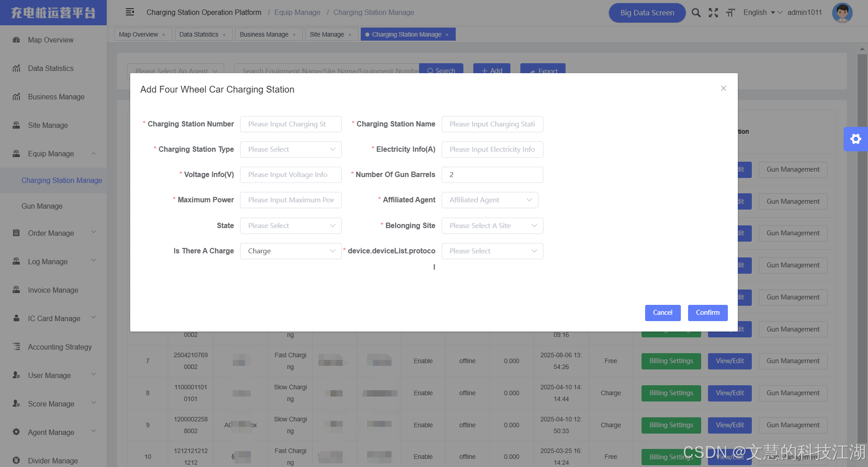Open the header search magnifier icon

(696, 13)
